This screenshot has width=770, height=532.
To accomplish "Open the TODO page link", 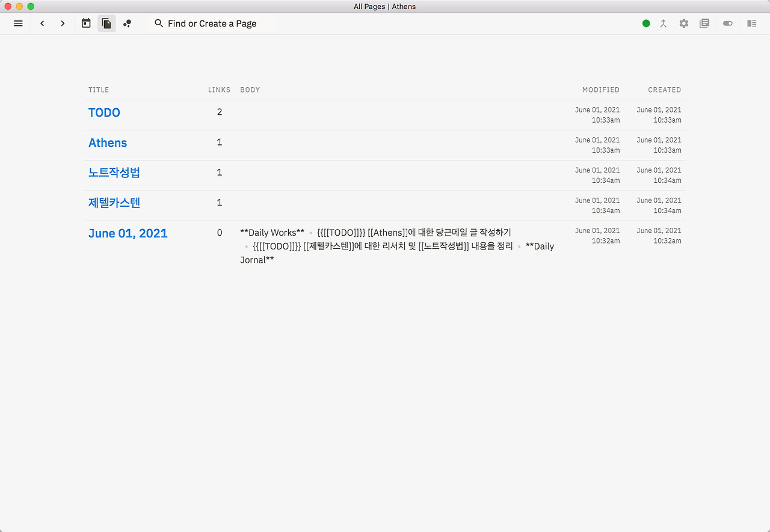I will tap(104, 112).
